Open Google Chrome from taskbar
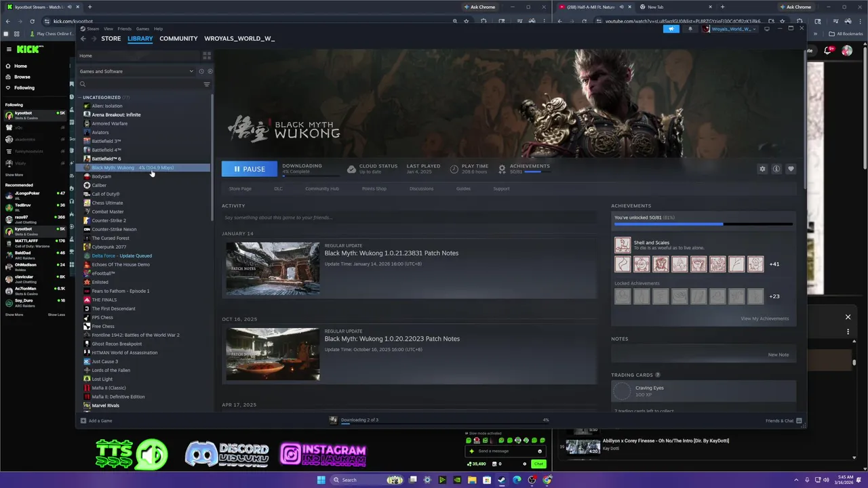The height and width of the screenshot is (488, 868). click(x=547, y=480)
